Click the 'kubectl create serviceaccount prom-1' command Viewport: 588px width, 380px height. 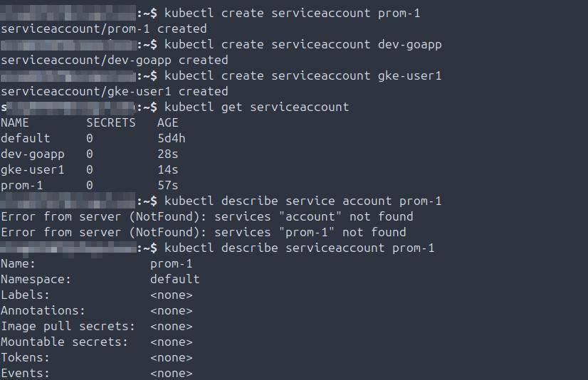tap(292, 14)
